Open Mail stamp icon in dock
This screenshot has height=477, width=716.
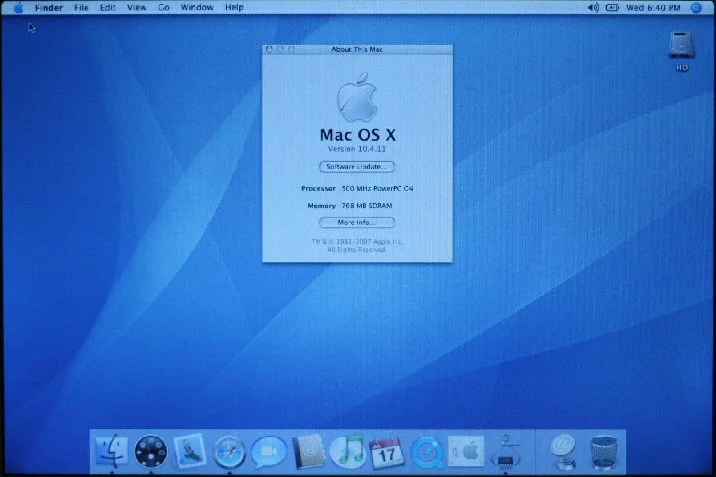coord(190,451)
